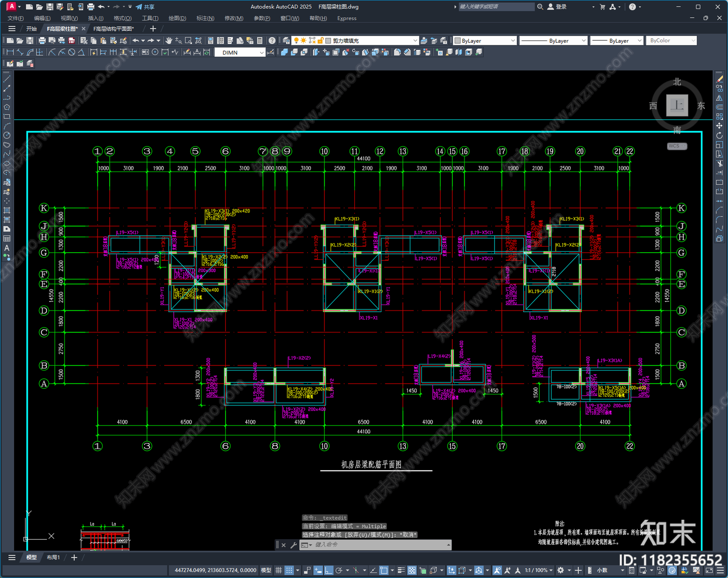728x578 pixels.
Task: Toggle the drawing grid display in the status bar
Action: pos(278,570)
